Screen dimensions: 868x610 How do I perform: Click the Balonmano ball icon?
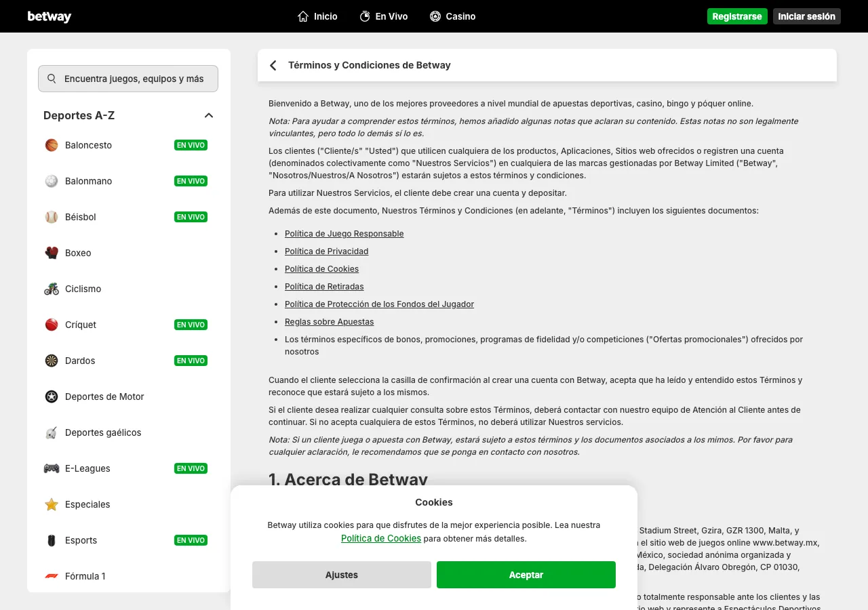click(x=52, y=181)
